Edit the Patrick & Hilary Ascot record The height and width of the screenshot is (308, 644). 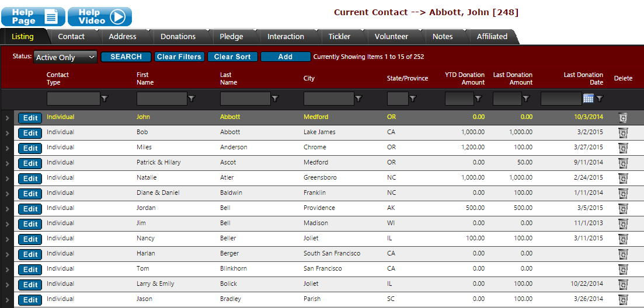(30, 163)
